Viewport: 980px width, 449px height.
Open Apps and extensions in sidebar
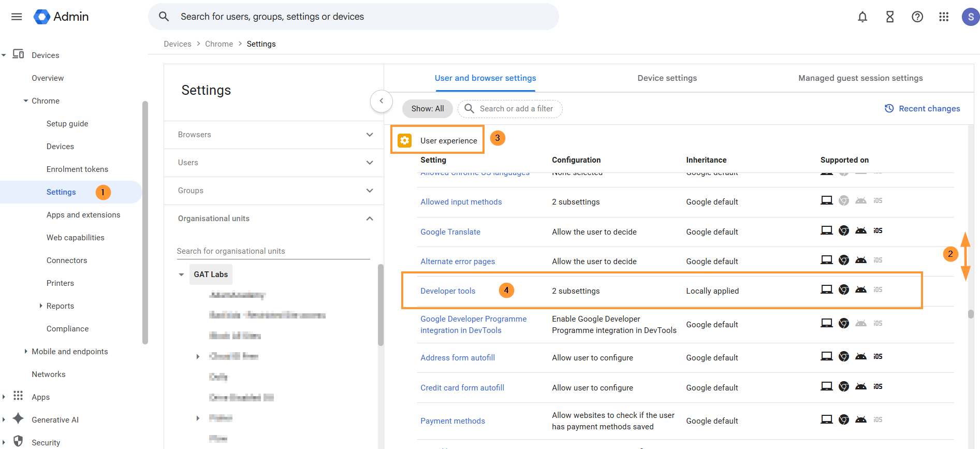(83, 215)
